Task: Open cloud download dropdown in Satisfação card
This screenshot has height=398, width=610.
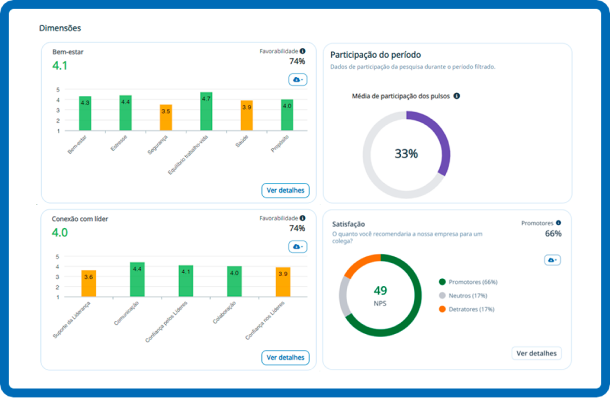Action: (552, 260)
